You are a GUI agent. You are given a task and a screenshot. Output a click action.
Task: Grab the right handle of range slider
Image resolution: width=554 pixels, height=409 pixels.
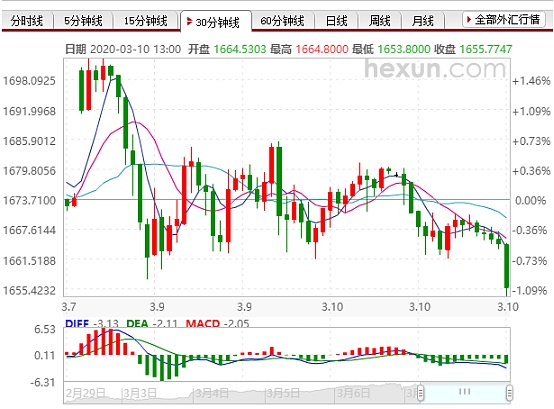click(x=509, y=393)
